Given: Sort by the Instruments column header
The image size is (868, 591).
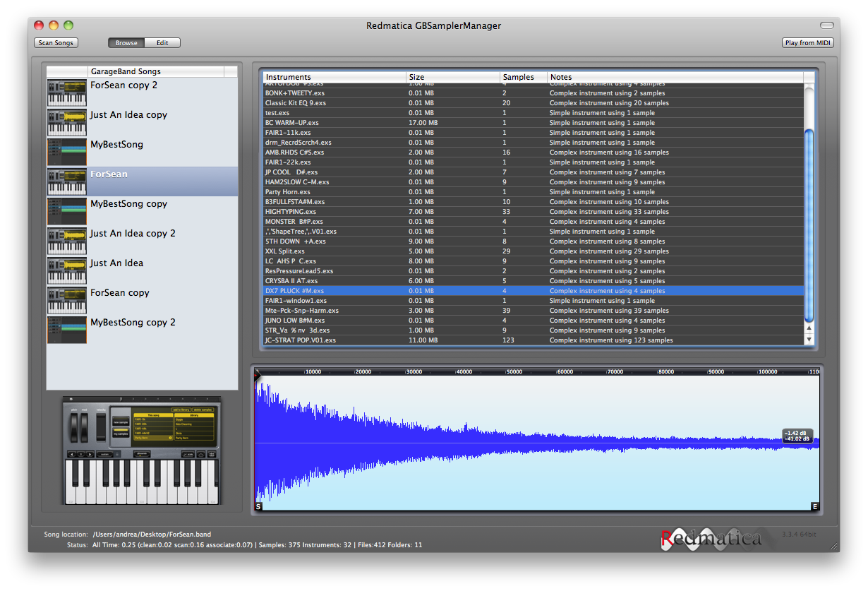Looking at the screenshot, I should click(334, 77).
